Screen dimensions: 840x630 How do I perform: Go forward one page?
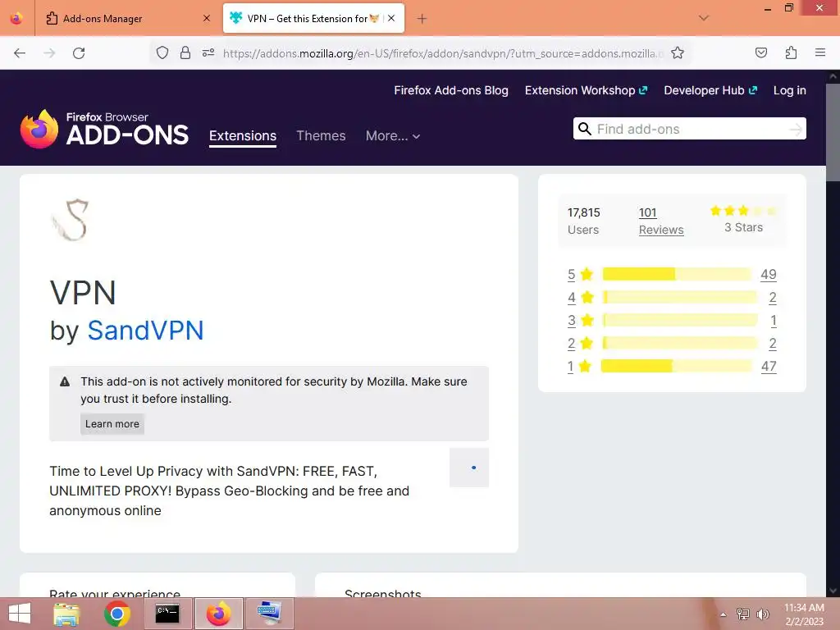point(49,53)
